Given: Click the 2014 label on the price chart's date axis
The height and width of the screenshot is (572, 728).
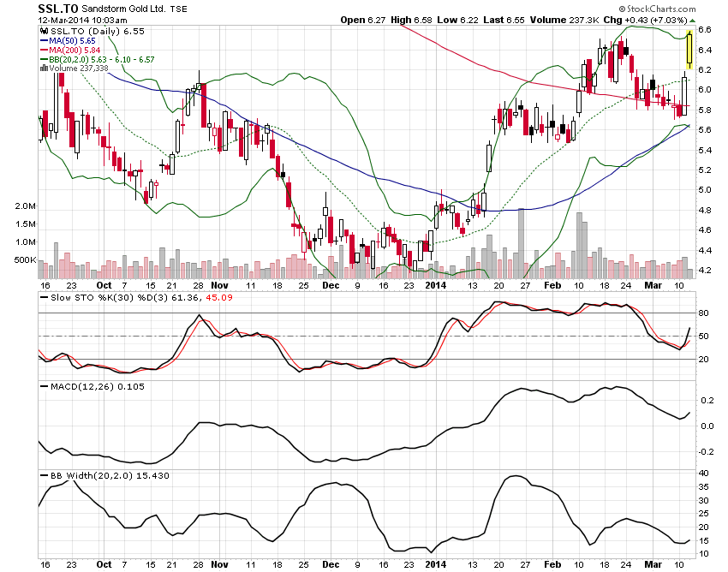Looking at the screenshot, I should tap(436, 285).
